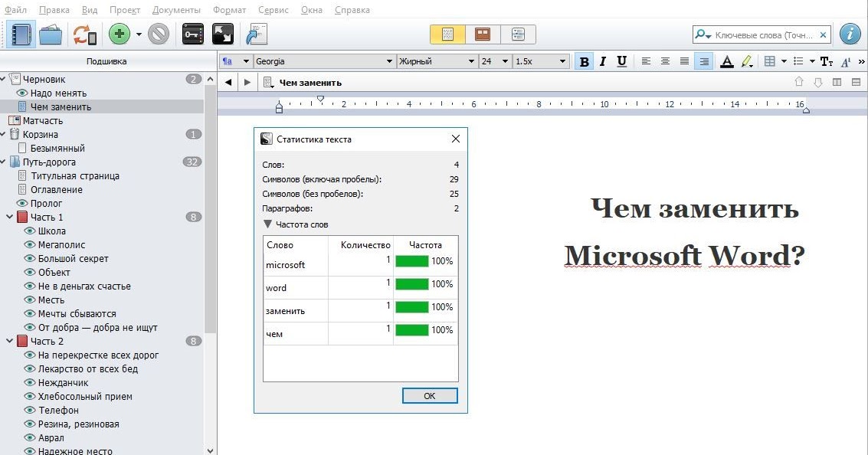
Task: Open the 1.5x line spacing dropdown
Action: 541,61
